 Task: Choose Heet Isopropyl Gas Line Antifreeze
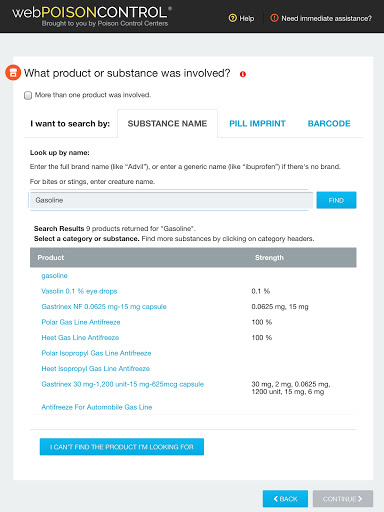[96, 369]
